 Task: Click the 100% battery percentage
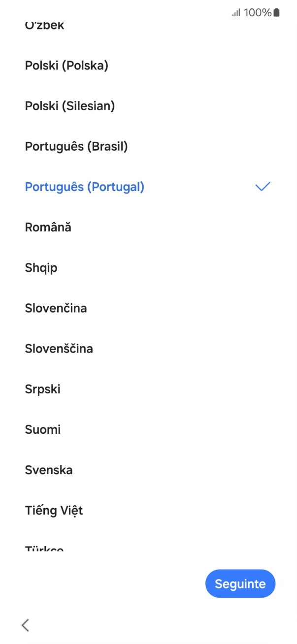point(257,14)
